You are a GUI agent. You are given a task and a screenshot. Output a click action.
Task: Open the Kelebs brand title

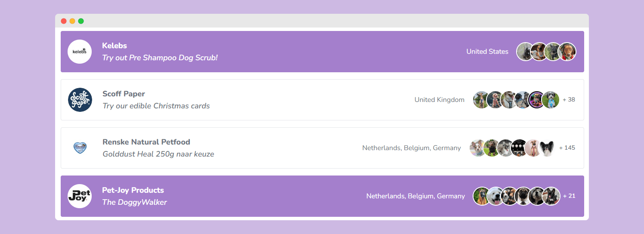(x=115, y=46)
